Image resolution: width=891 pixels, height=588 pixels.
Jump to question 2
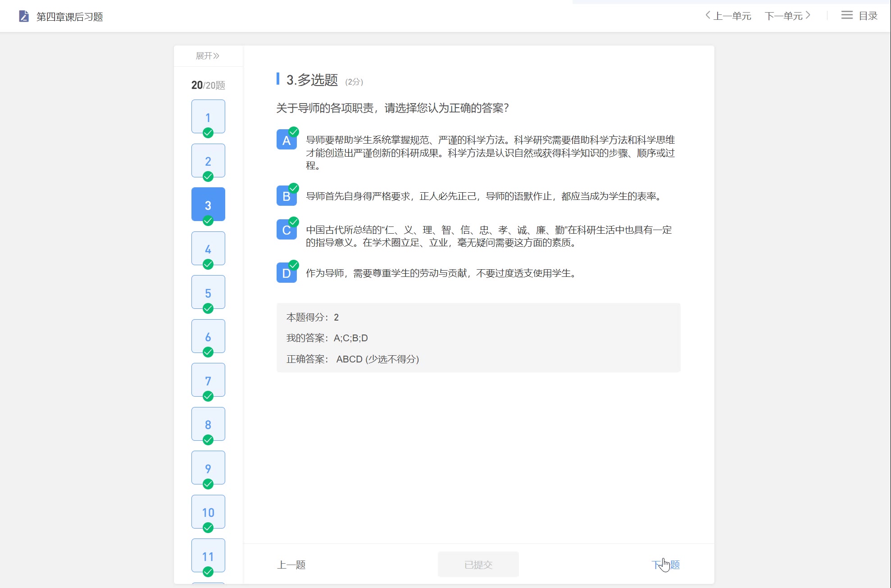coord(208,160)
